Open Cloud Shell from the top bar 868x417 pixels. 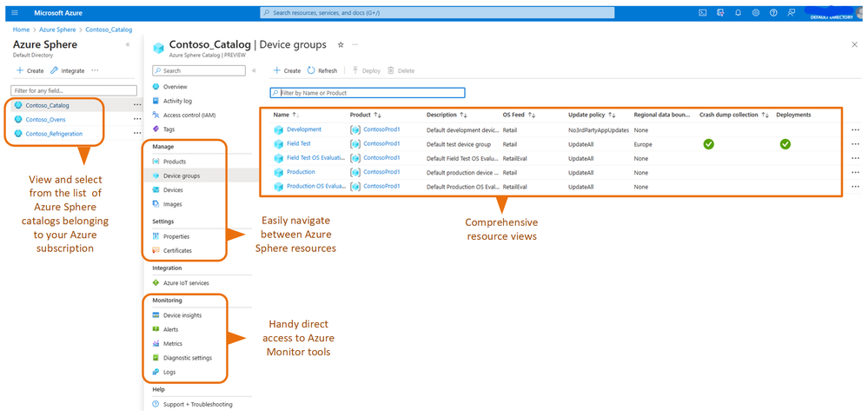click(702, 13)
